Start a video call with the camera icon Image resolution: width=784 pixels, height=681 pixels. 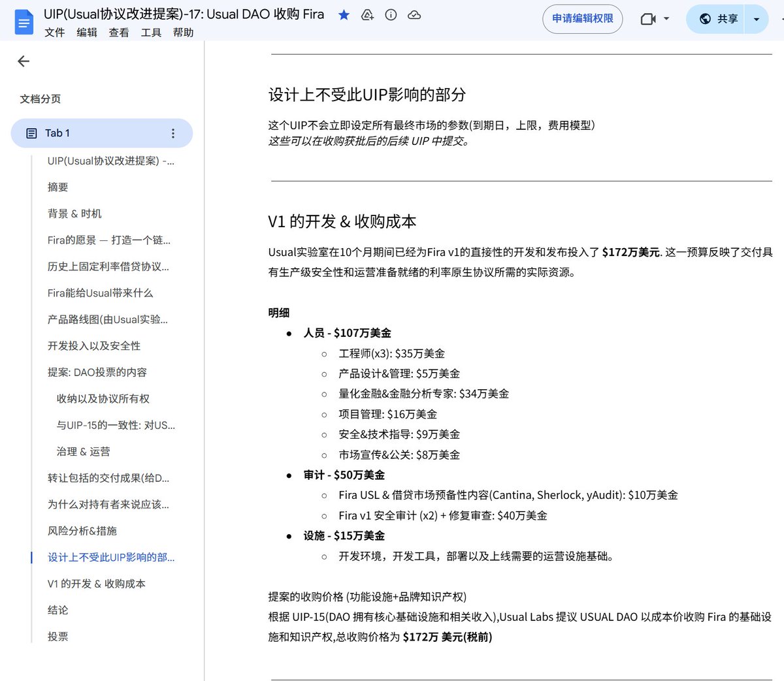click(648, 19)
